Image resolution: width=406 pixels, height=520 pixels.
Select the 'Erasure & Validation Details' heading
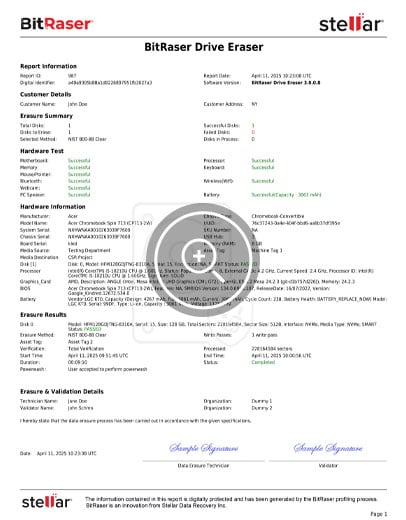(x=62, y=391)
